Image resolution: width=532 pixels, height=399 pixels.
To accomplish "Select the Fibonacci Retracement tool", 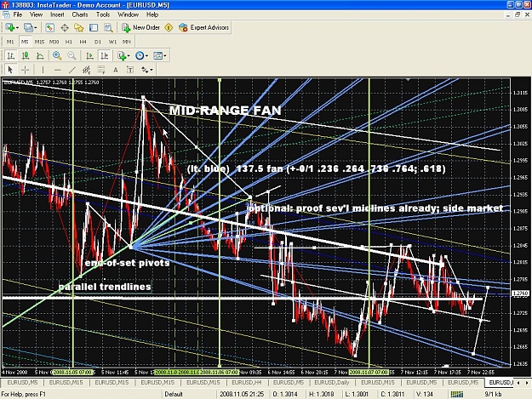I will pyautogui.click(x=101, y=70).
